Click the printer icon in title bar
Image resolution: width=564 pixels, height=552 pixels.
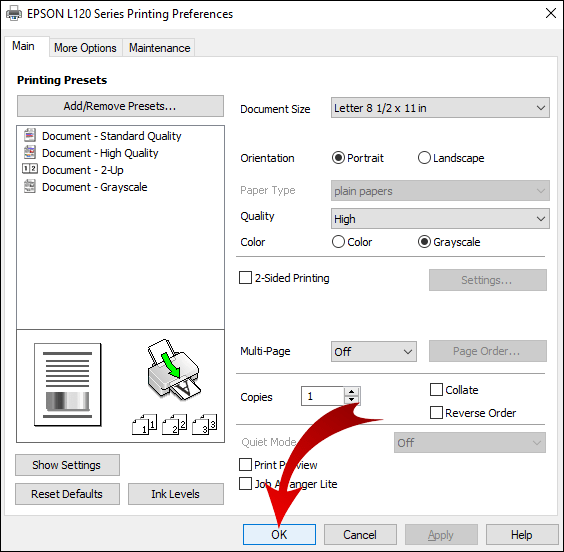point(14,14)
